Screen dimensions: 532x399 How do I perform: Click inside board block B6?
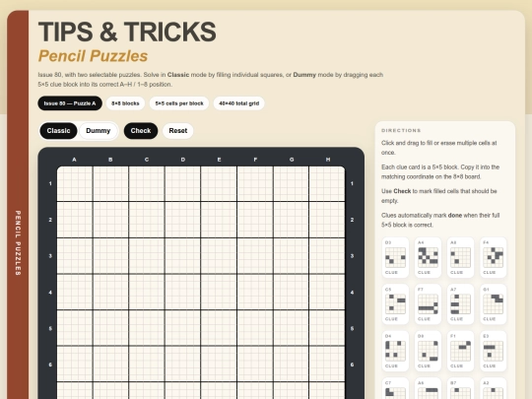click(110, 365)
